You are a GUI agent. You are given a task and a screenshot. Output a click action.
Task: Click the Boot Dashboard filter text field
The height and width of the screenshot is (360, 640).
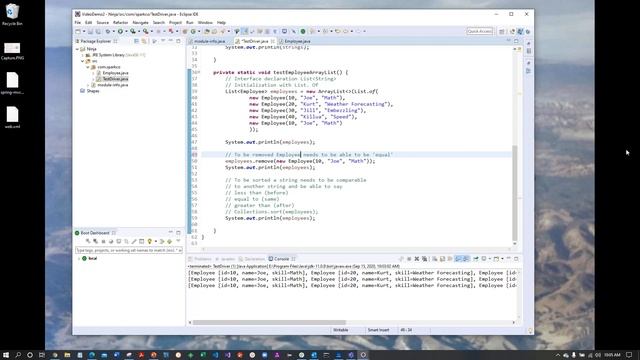tap(129, 250)
